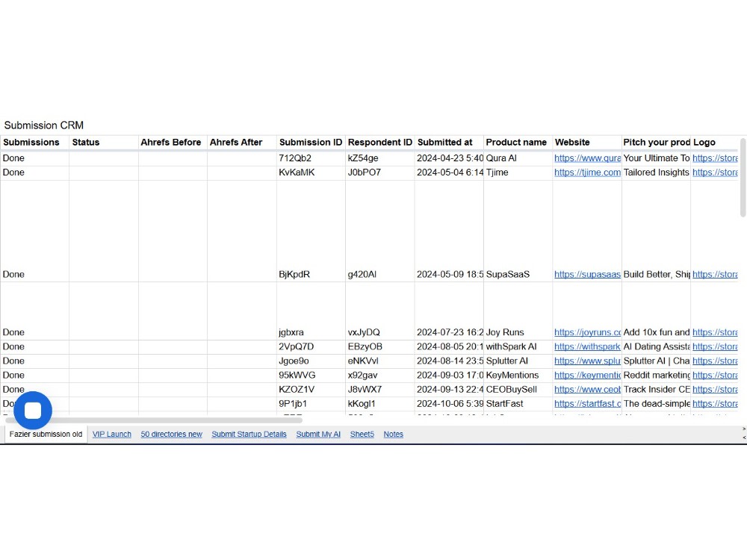Select the Logo column header

[x=715, y=143]
